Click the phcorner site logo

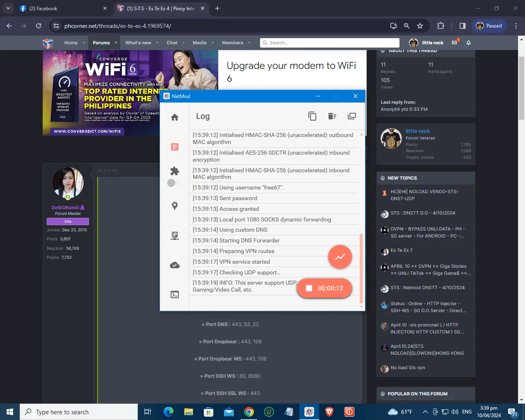pyautogui.click(x=48, y=43)
